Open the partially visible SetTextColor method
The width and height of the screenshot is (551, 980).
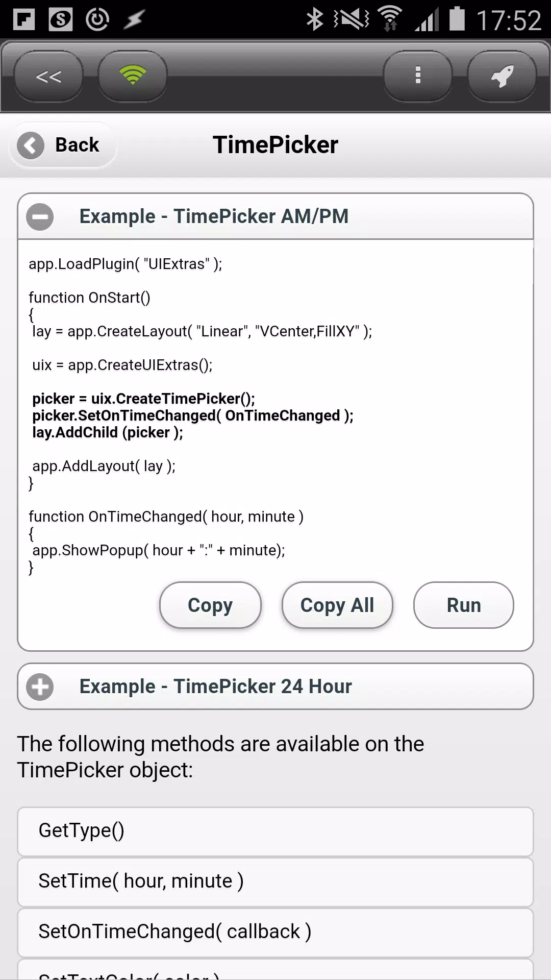[x=275, y=970]
